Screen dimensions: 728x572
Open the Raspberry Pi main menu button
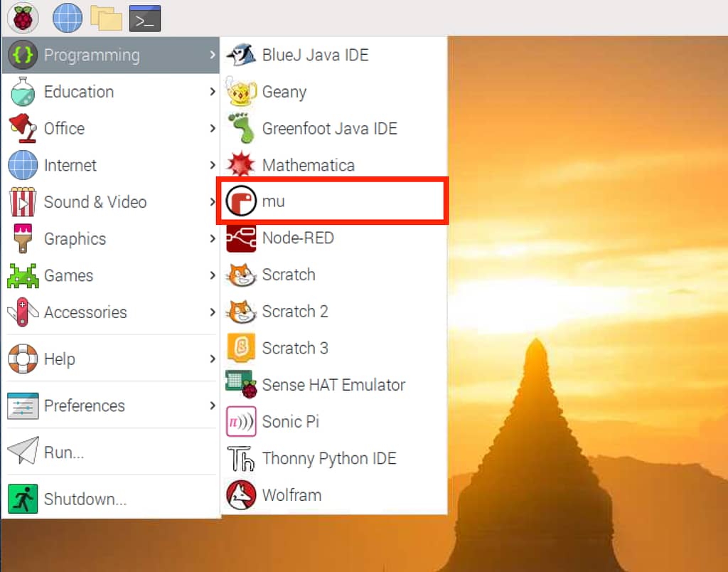click(x=23, y=18)
